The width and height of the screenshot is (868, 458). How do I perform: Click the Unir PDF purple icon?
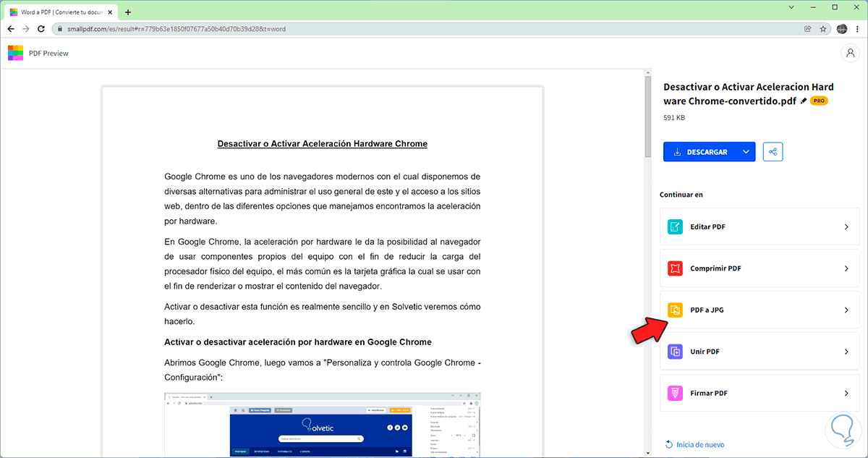coord(675,352)
